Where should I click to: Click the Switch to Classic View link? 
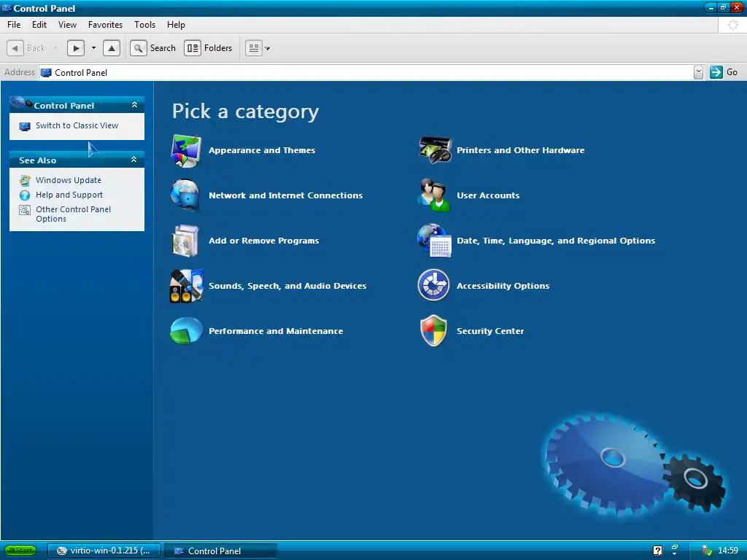[x=77, y=125]
